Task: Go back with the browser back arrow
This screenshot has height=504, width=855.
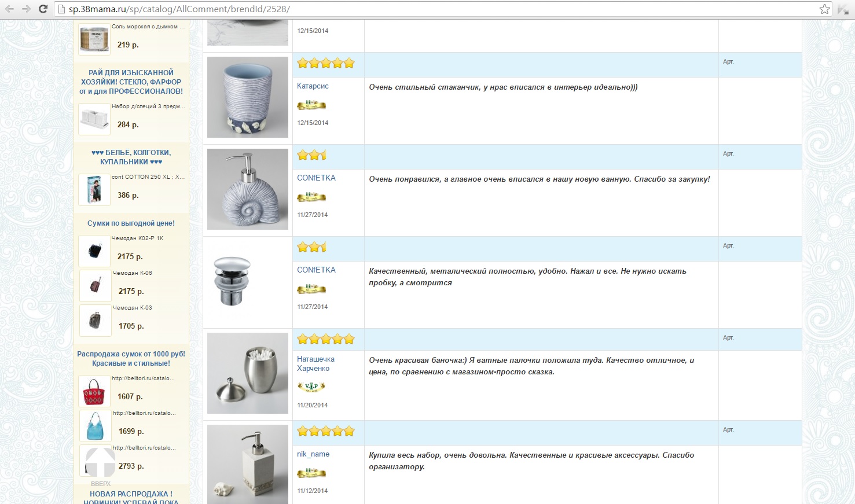Action: tap(9, 9)
